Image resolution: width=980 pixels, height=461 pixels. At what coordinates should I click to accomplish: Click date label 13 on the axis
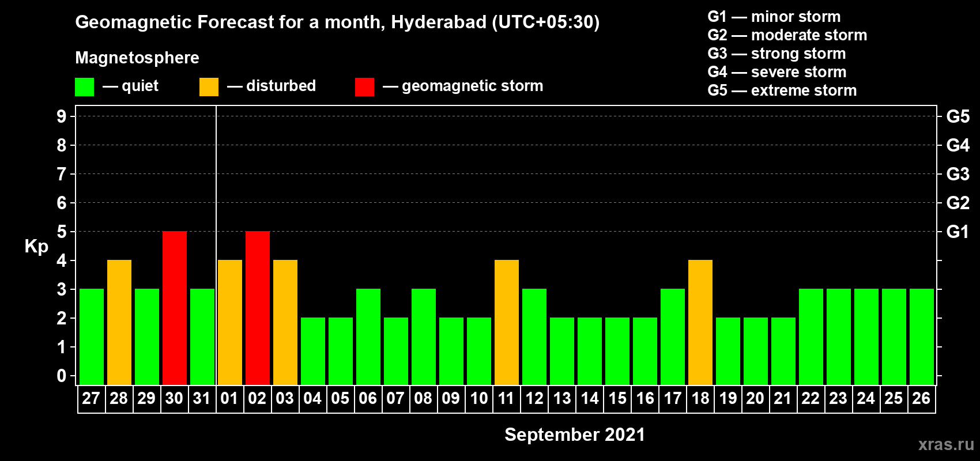[x=561, y=398]
